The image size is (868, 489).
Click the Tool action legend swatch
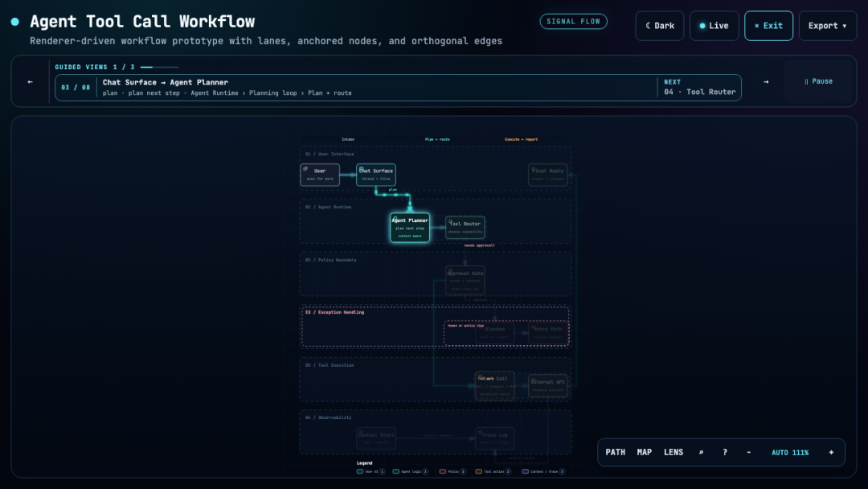[x=479, y=472]
